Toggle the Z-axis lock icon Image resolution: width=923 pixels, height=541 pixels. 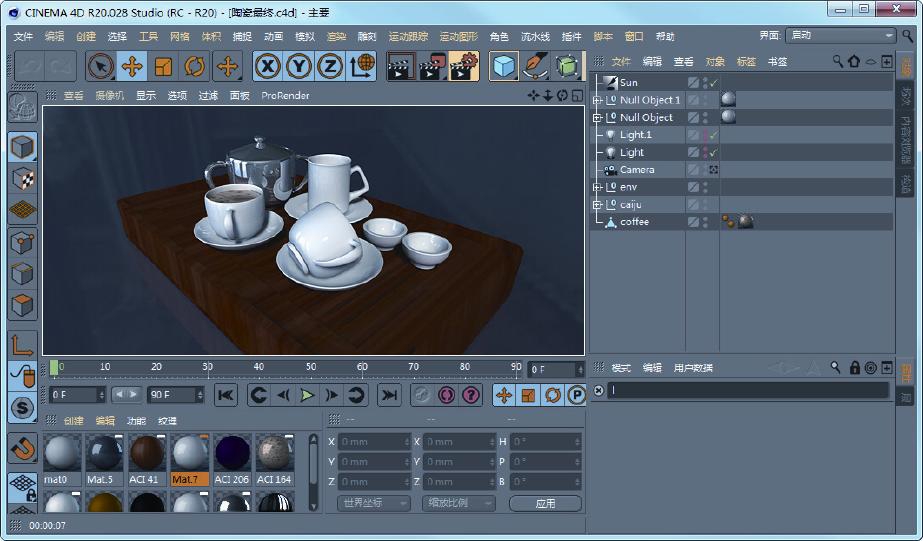pyautogui.click(x=329, y=67)
